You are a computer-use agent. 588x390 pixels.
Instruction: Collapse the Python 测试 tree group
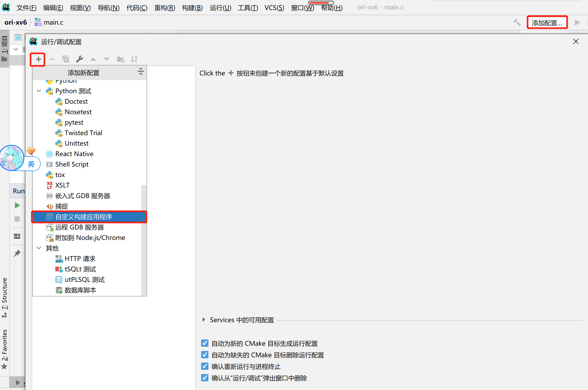tap(39, 91)
